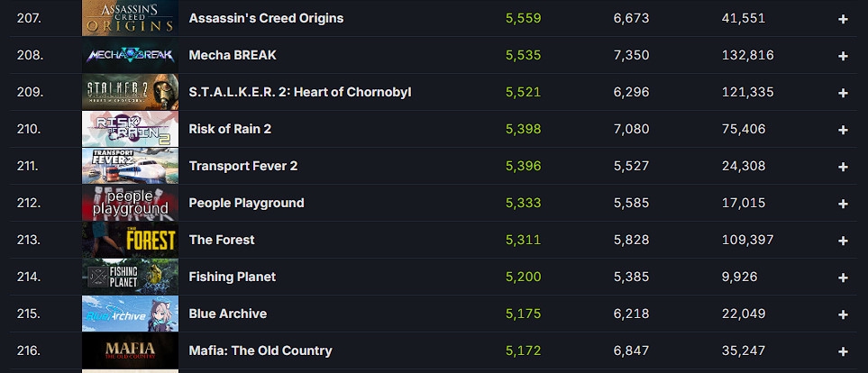The height and width of the screenshot is (373, 868).
Task: Expand The Forest row using plus
Action: point(843,241)
